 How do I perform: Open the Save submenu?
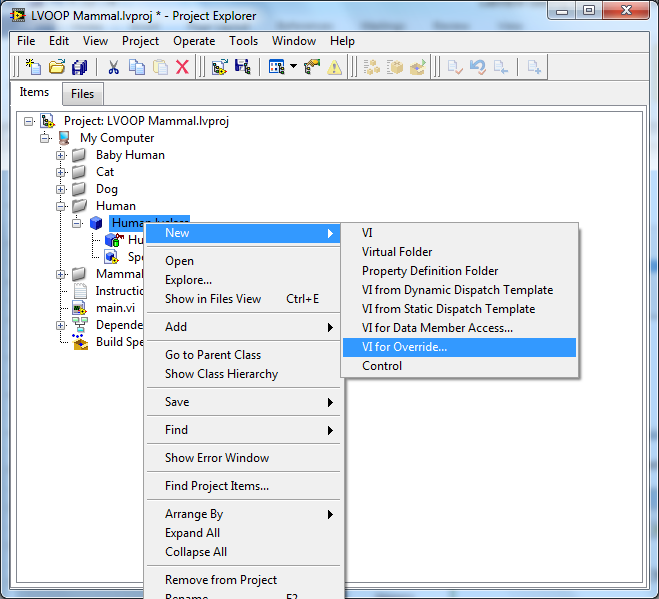[x=243, y=402]
